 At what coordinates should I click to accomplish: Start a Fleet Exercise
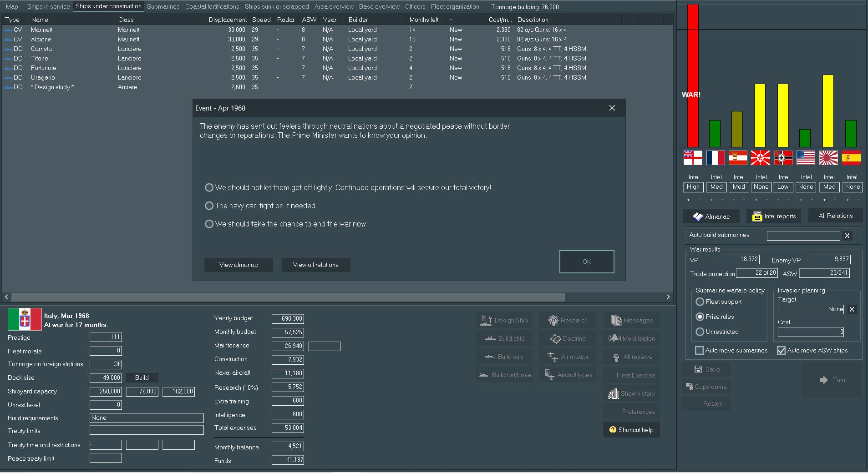(632, 375)
